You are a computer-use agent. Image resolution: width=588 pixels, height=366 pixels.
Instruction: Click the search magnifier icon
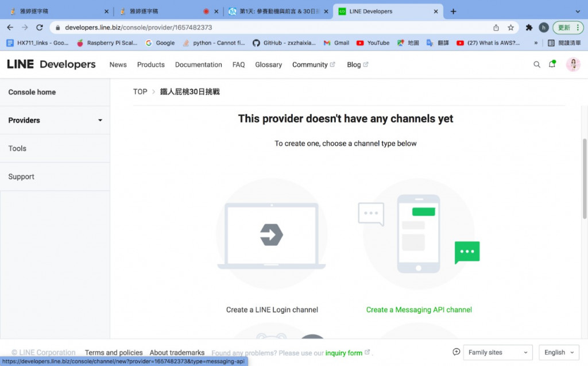tap(537, 64)
